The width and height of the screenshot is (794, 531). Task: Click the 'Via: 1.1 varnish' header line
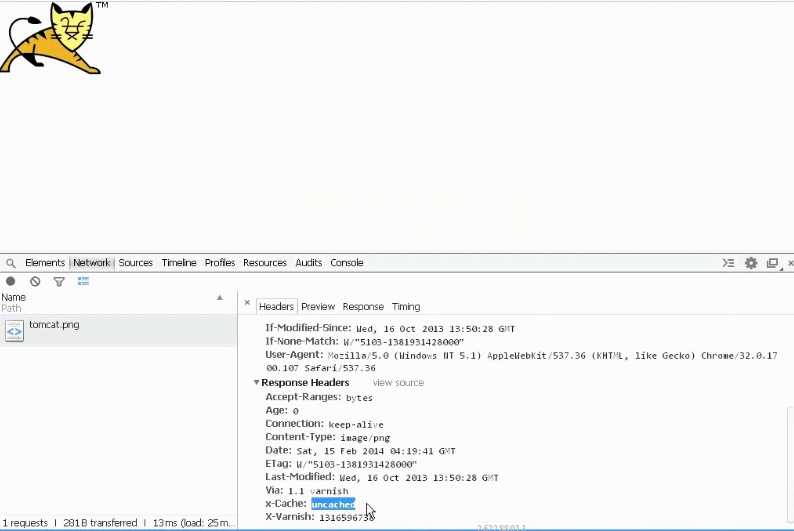click(x=306, y=491)
